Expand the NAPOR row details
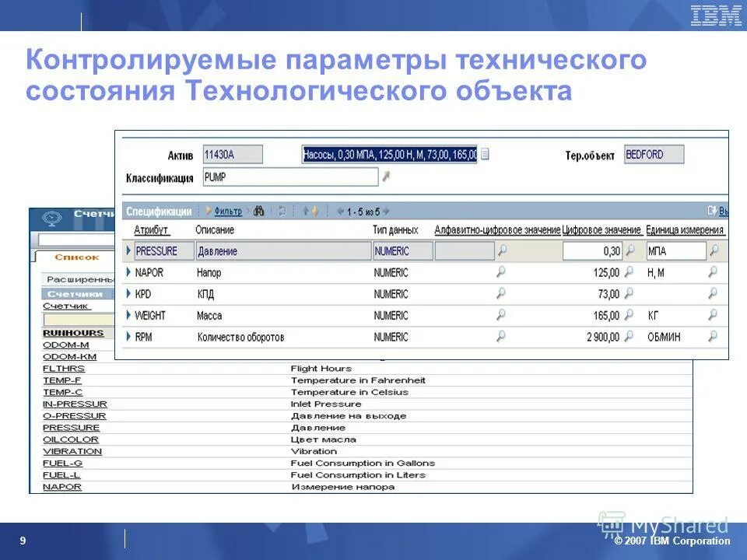747x560 pixels. (128, 272)
